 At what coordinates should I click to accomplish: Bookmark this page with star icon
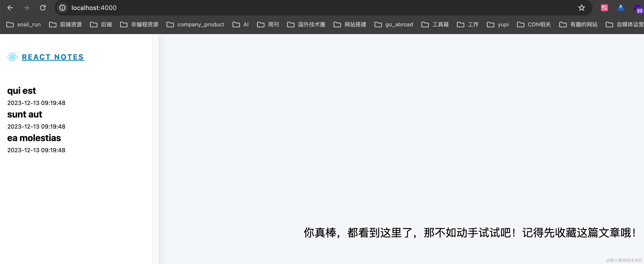click(x=581, y=8)
